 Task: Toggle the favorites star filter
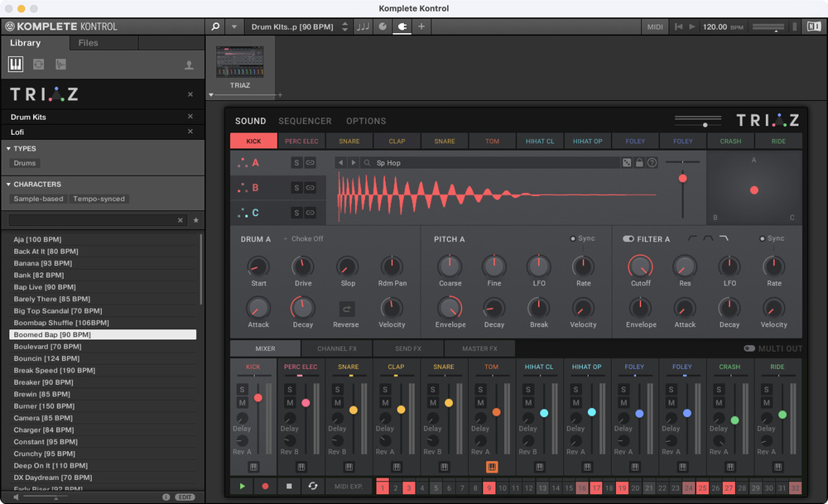point(196,220)
